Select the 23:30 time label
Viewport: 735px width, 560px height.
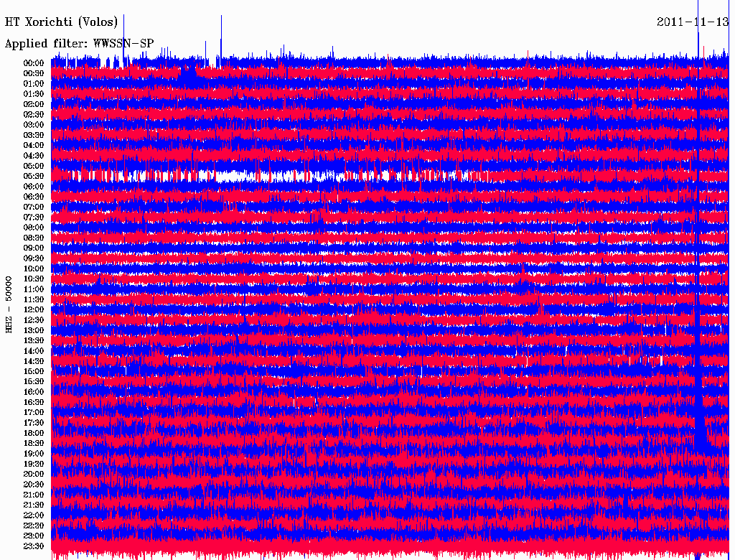34,546
